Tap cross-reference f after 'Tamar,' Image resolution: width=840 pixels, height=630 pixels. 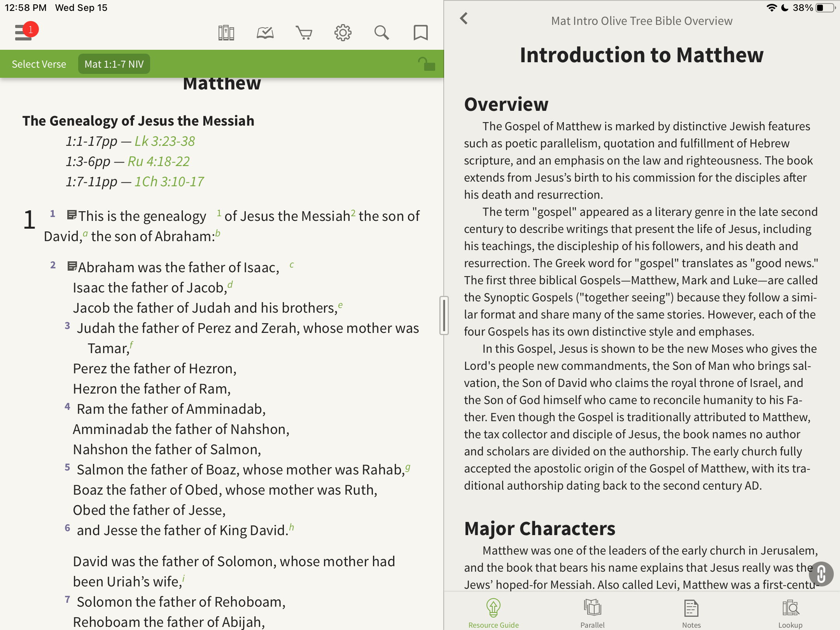(x=131, y=345)
